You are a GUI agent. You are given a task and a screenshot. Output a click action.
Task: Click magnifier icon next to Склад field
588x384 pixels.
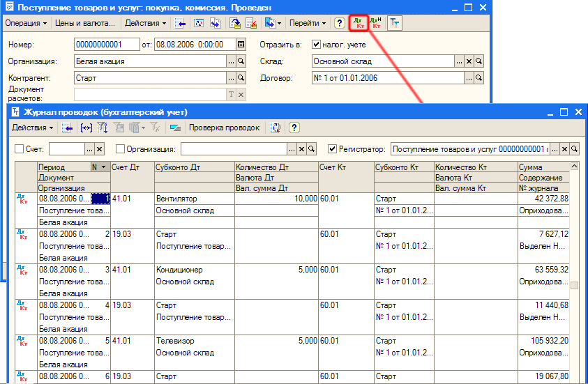pos(479,61)
